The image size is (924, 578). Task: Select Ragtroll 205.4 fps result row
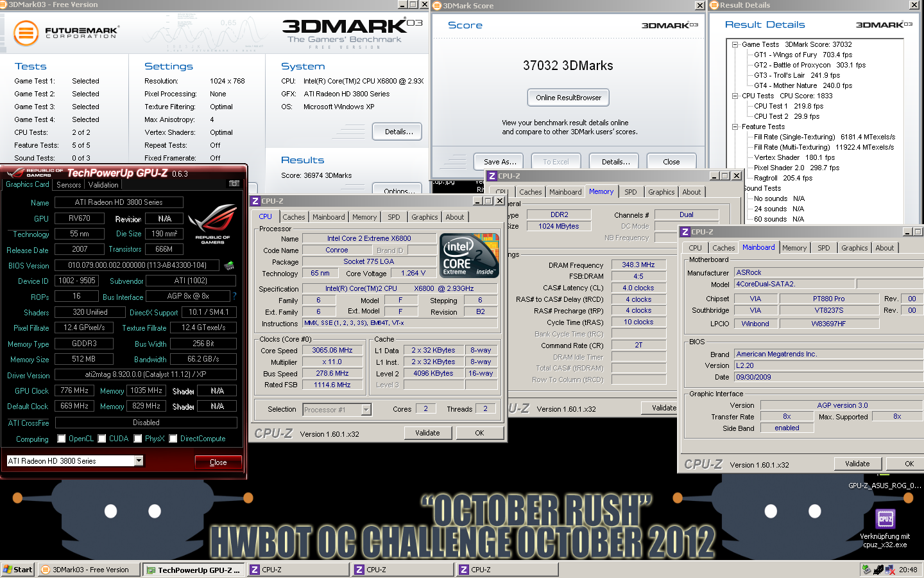[783, 178]
